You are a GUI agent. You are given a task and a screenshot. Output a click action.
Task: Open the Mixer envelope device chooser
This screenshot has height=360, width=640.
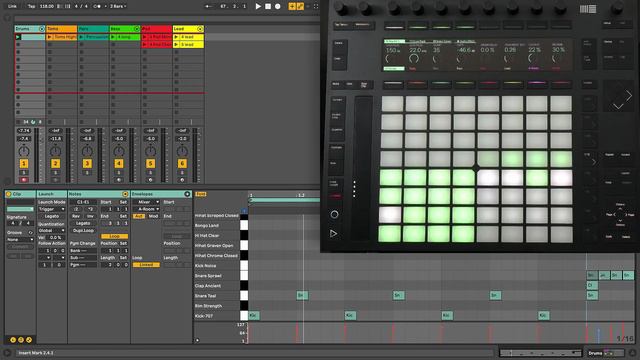(146, 202)
